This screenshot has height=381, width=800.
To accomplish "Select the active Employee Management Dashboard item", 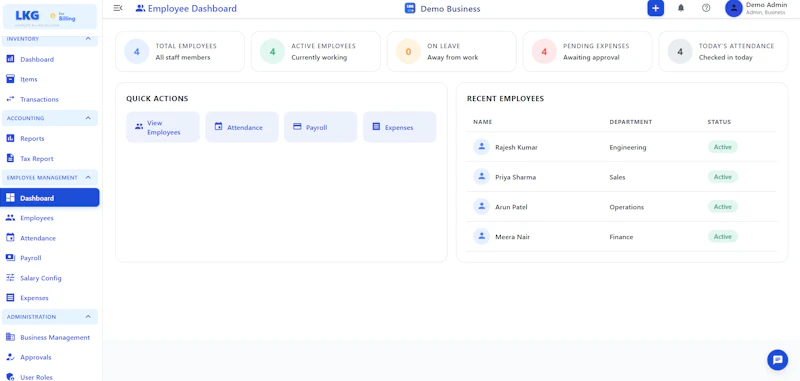I will [49, 198].
